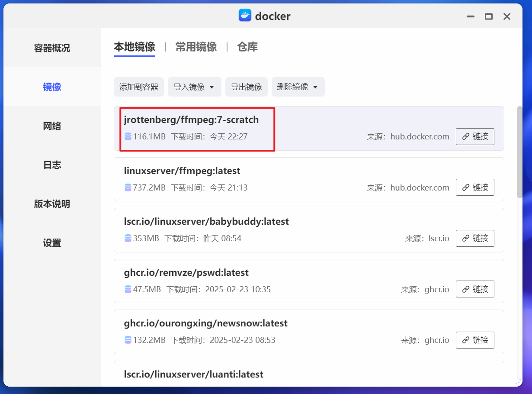Click the storage icon beside 132.2MB
Screen dimensions: 532x394
pos(128,340)
